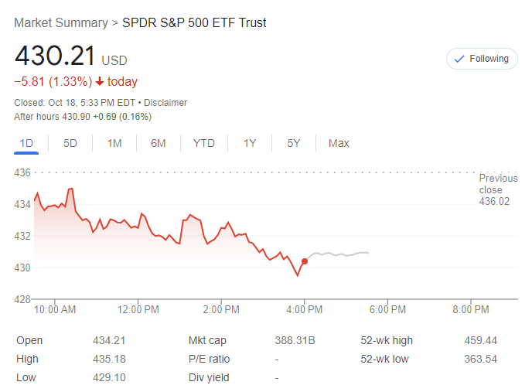Click the SPDR S&P 500 ETF Trust title
532x392 pixels.
(x=194, y=22)
